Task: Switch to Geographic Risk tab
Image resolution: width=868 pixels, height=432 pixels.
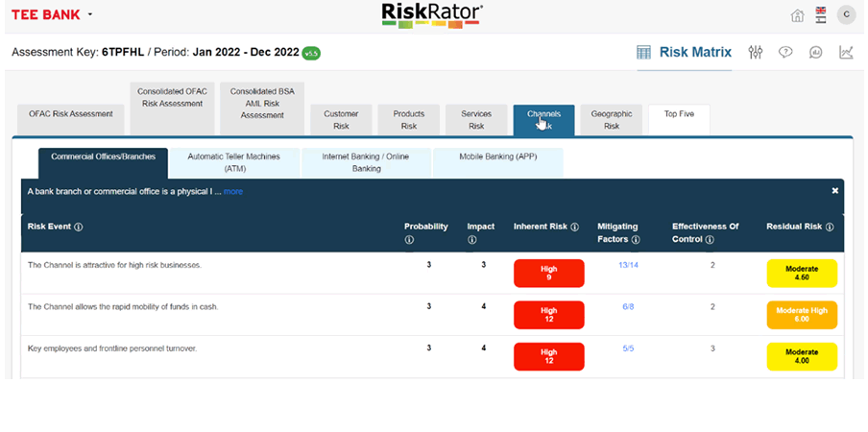Action: tap(611, 119)
